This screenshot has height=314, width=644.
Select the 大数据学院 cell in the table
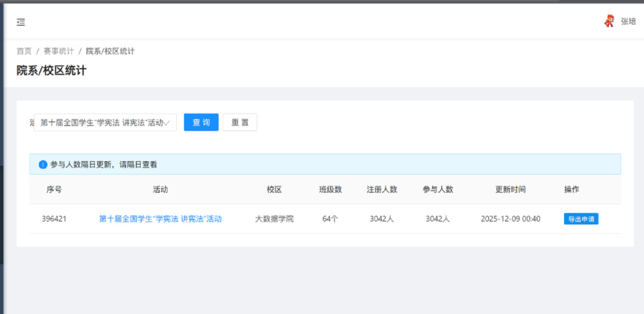tap(274, 219)
